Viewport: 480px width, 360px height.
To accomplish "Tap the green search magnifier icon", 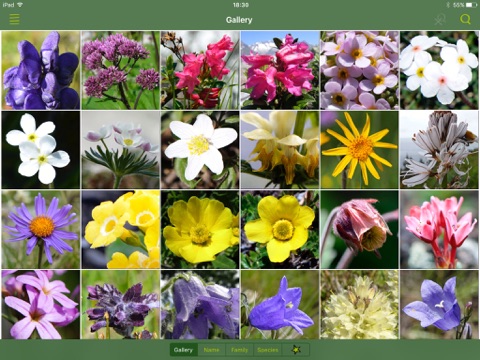I will pos(465,19).
